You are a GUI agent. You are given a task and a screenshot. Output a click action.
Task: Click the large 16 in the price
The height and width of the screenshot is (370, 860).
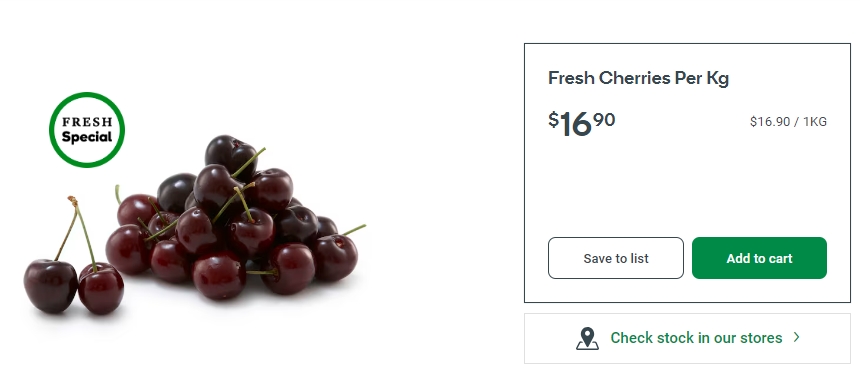pyautogui.click(x=575, y=124)
